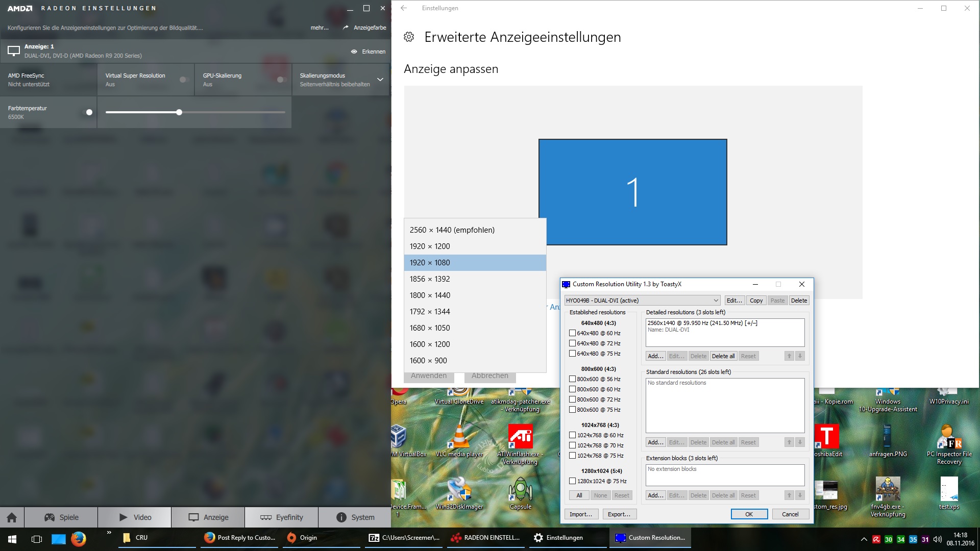Expand the Skalierungsmodus dropdown
The image size is (980, 551).
point(380,80)
